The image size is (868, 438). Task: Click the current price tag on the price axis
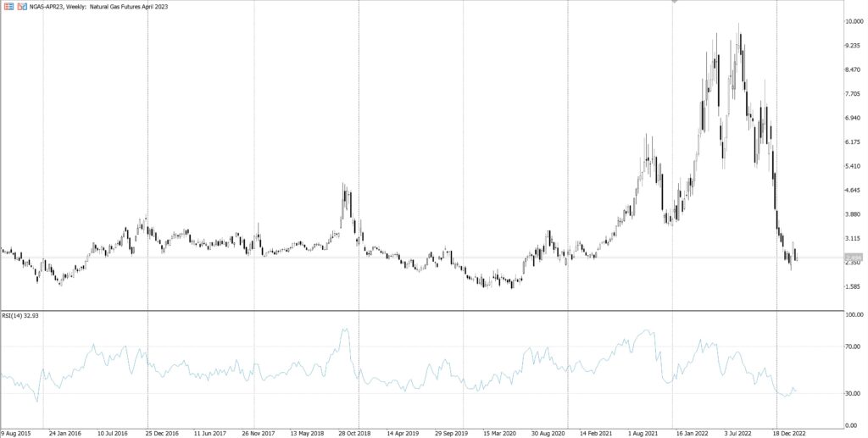coord(854,257)
